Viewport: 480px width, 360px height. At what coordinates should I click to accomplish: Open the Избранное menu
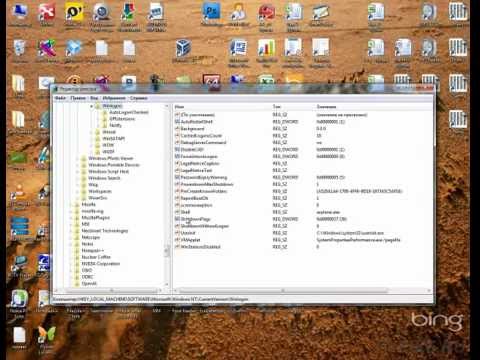click(114, 98)
